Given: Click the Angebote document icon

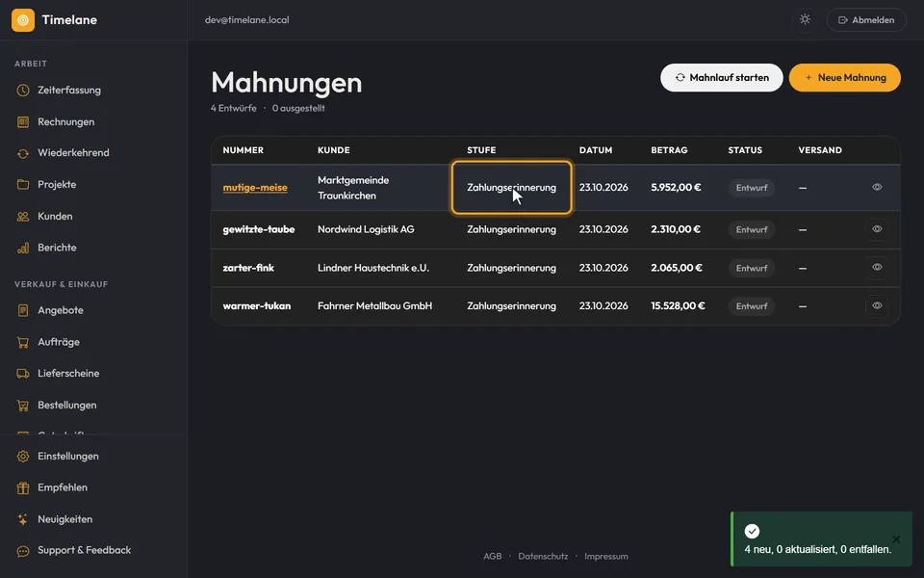Looking at the screenshot, I should pos(23,310).
